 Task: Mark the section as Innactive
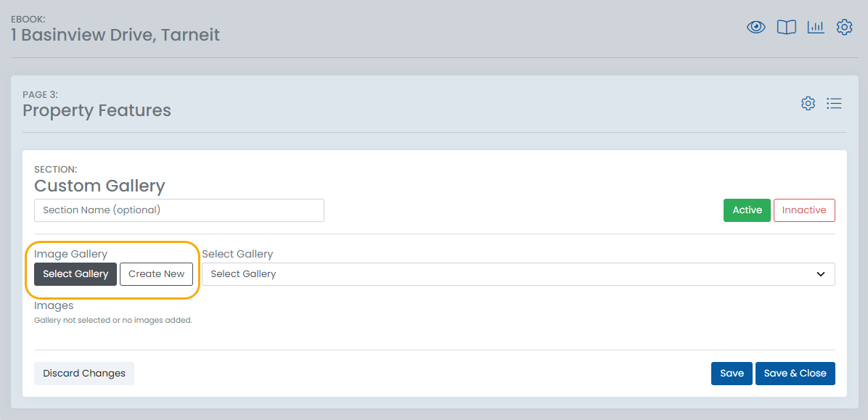click(804, 210)
